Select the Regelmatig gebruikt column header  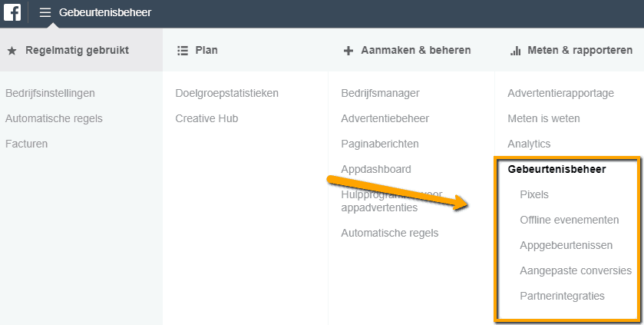78,50
